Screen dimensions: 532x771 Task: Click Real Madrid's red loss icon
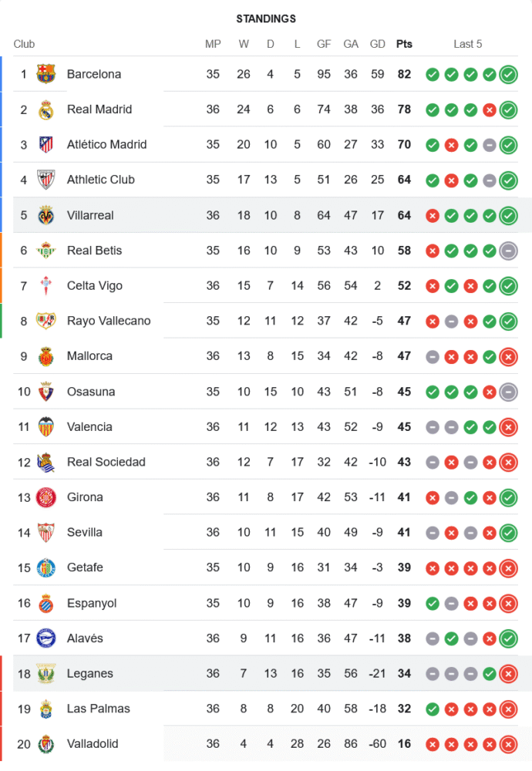[x=489, y=110]
